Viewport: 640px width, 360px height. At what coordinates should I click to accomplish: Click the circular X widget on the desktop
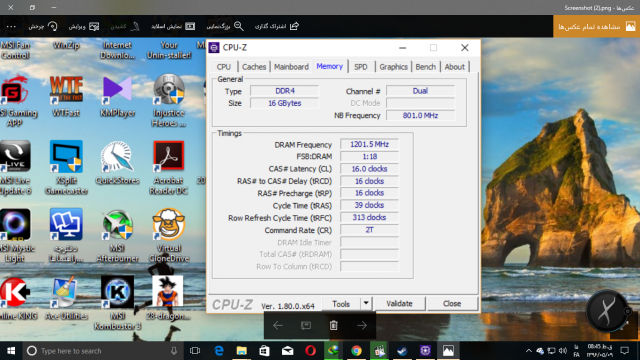tap(608, 311)
